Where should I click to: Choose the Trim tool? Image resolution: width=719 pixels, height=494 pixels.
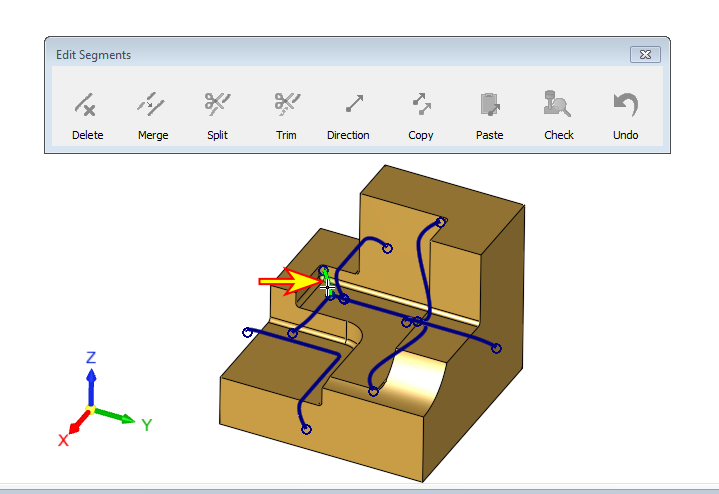pos(286,114)
